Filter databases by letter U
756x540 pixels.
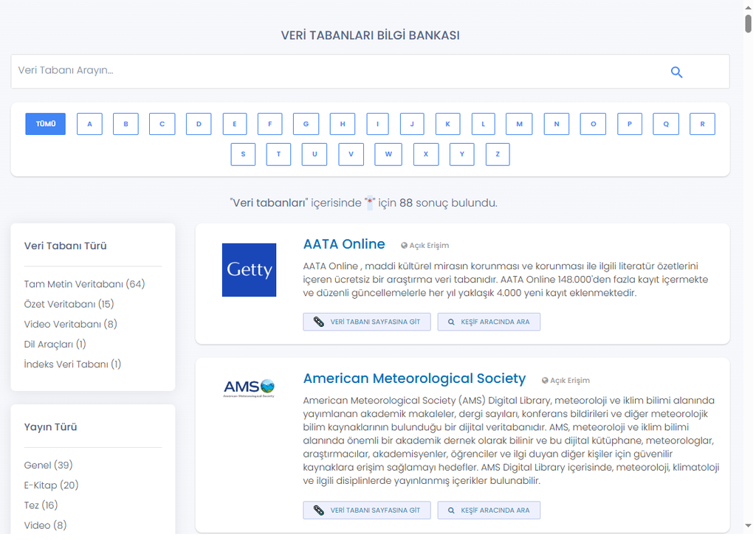point(315,154)
